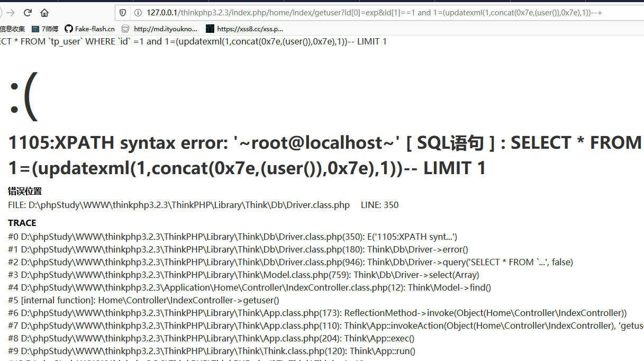Image resolution: width=644 pixels, height=361 pixels.
Task: Click the 'LINE: 350' text
Action: tap(379, 205)
